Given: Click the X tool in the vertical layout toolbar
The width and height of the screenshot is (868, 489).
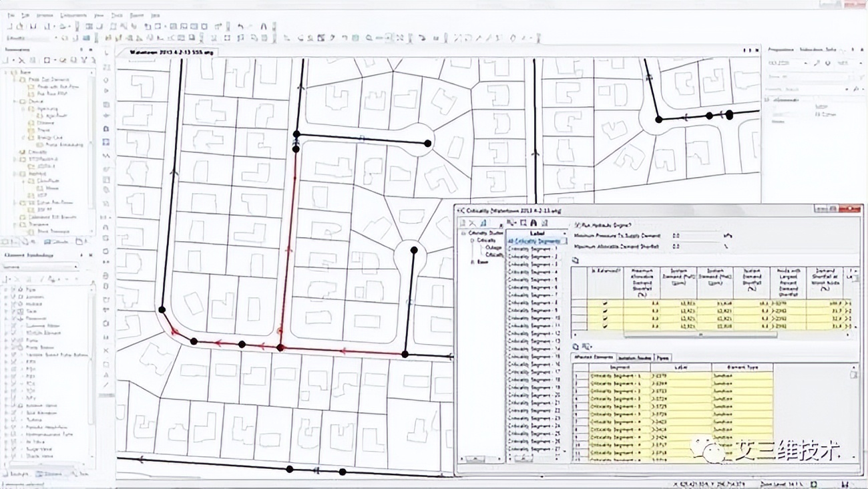Looking at the screenshot, I should tap(107, 351).
